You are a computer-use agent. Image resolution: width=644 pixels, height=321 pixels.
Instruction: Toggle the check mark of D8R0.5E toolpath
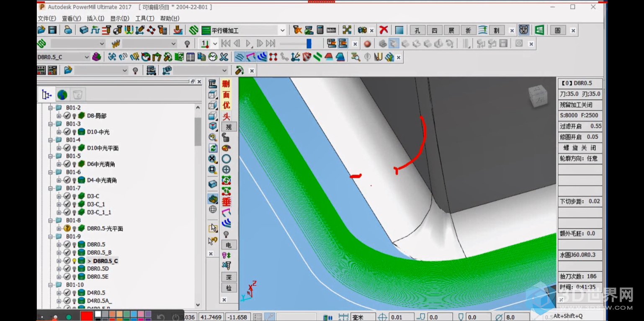67,277
